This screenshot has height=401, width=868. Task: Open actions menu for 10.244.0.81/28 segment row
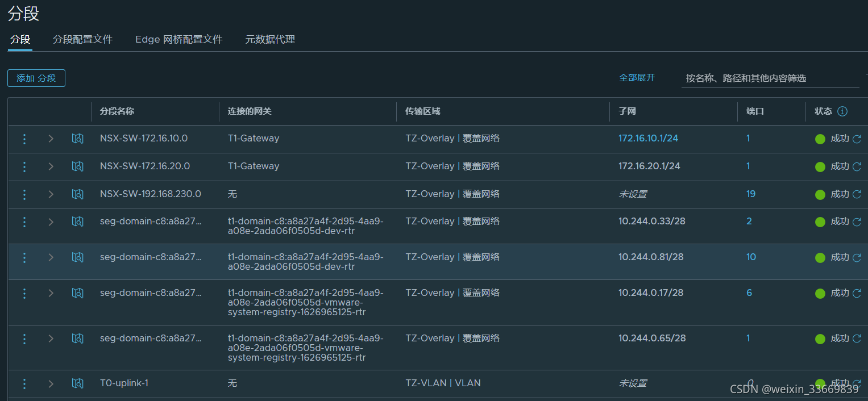pos(24,258)
